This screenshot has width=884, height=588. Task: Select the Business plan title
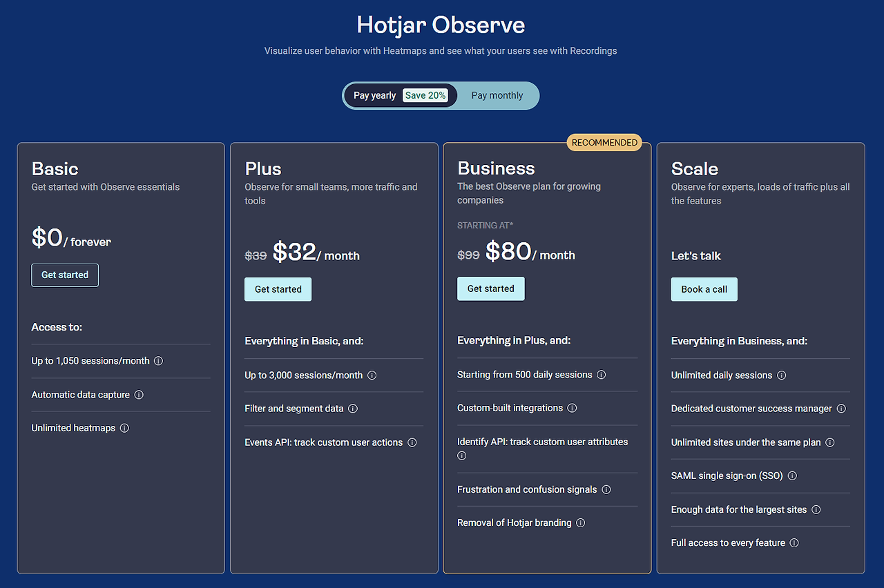[x=496, y=168]
